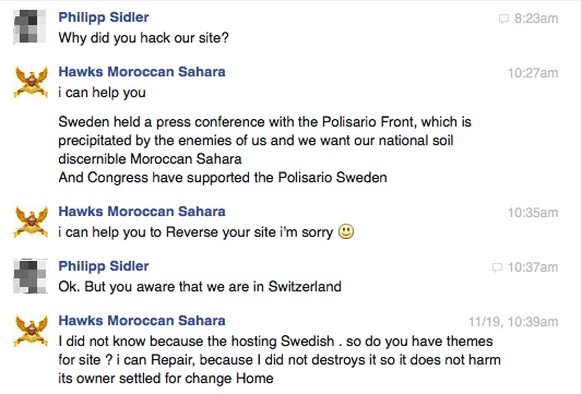Click the 'Ok. But you aware' Switzerland message
The image size is (582, 394).
[x=200, y=287]
